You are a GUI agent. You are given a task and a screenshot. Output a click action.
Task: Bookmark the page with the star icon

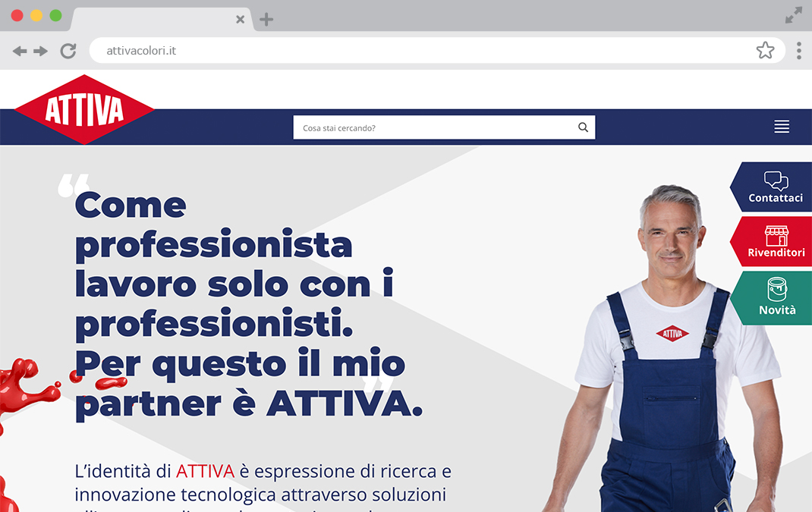coord(765,50)
